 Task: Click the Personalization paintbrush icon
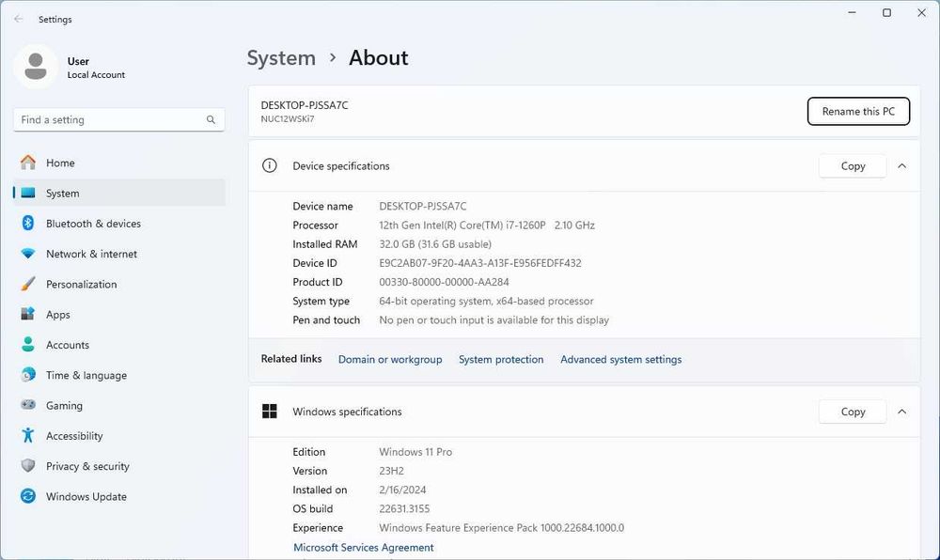pyautogui.click(x=28, y=284)
